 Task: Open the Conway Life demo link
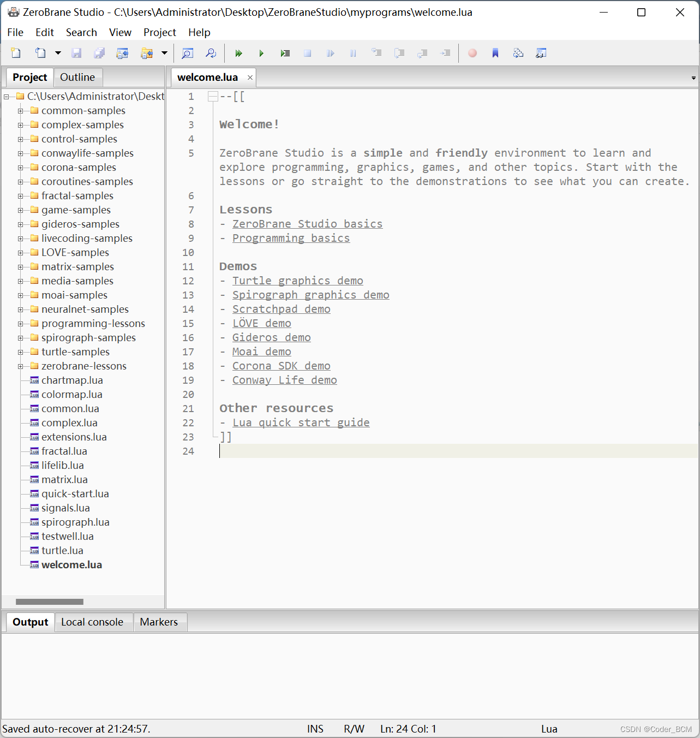pos(284,380)
